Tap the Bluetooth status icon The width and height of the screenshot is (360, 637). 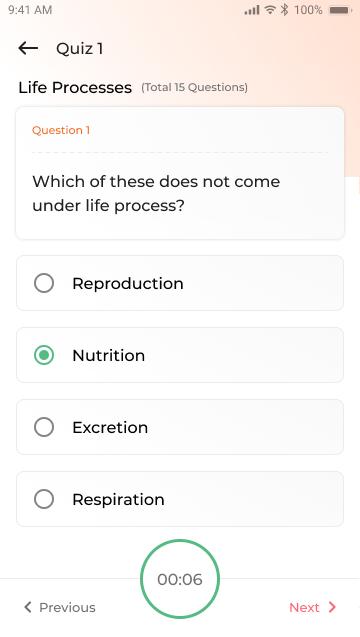(284, 10)
